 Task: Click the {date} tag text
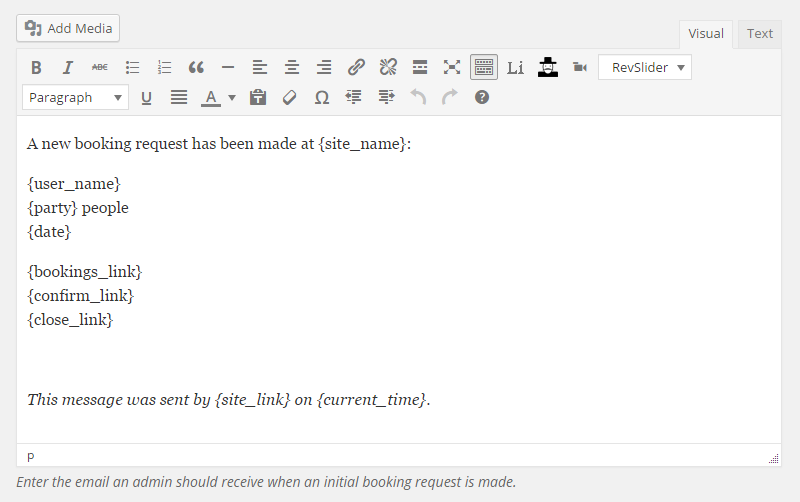(49, 232)
